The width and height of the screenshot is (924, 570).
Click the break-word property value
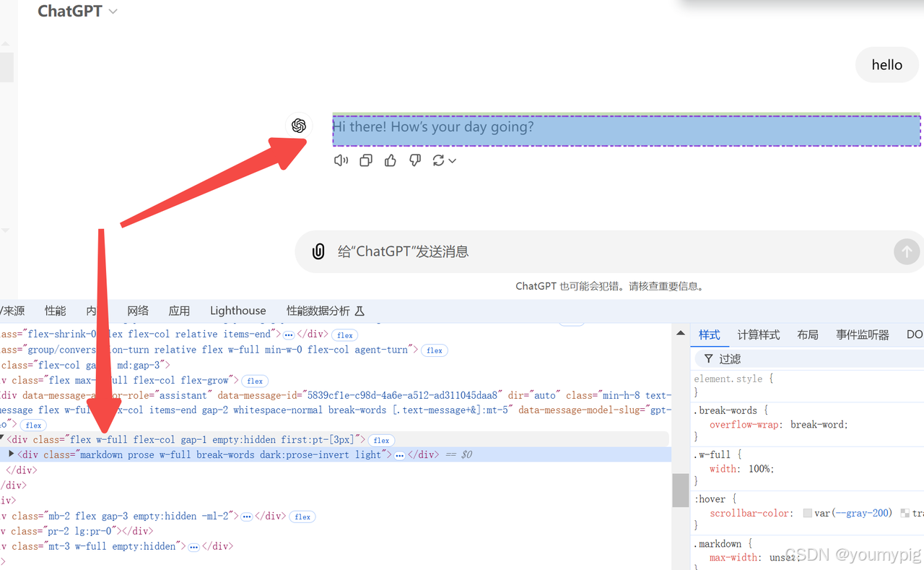tap(819, 425)
